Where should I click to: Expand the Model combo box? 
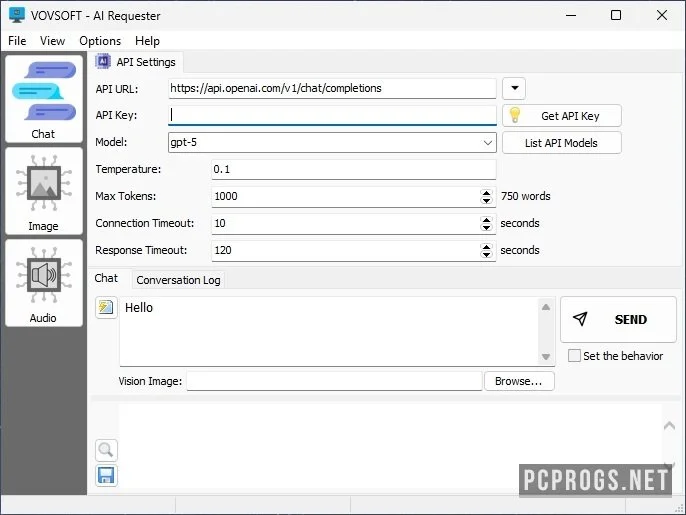tap(487, 143)
